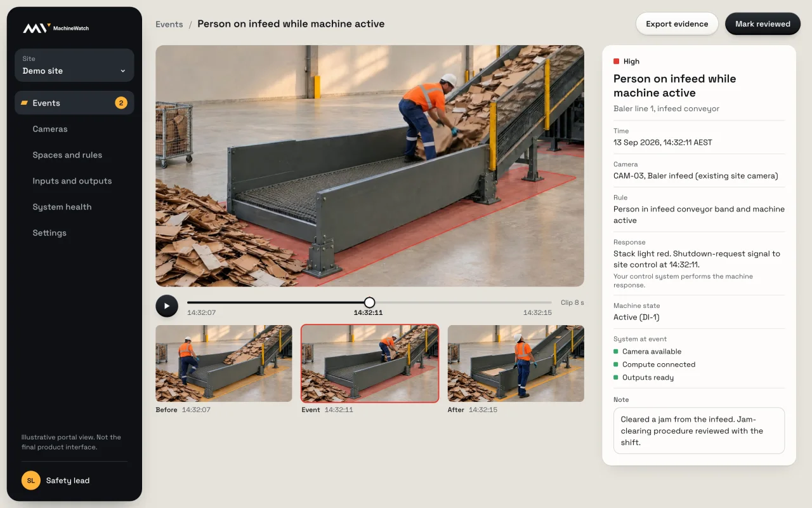This screenshot has width=812, height=508.
Task: Click the Safety lead profile name
Action: [68, 481]
